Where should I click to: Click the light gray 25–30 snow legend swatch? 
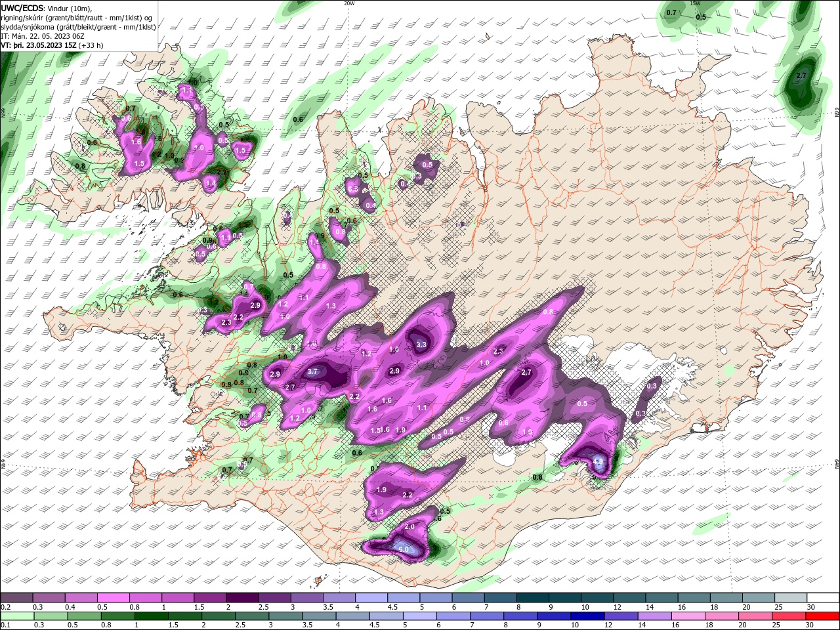tap(791, 598)
